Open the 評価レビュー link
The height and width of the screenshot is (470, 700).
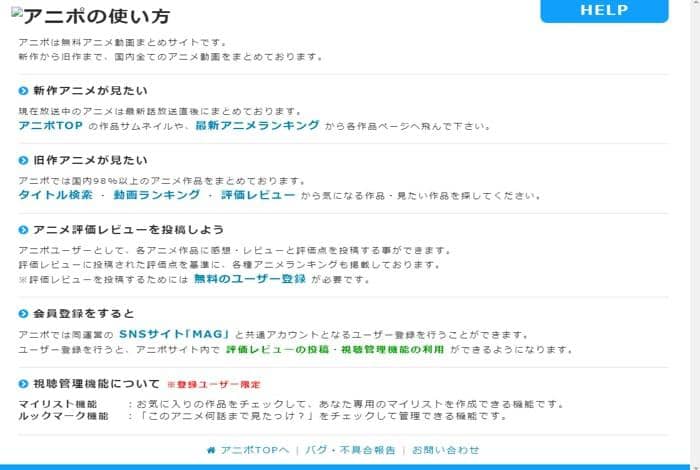[258, 195]
